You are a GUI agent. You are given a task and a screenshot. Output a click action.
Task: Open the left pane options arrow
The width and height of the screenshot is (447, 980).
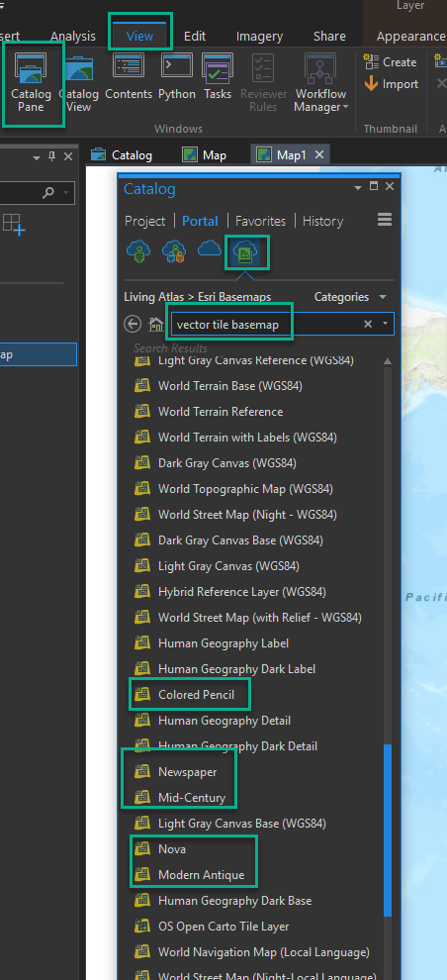[x=37, y=156]
